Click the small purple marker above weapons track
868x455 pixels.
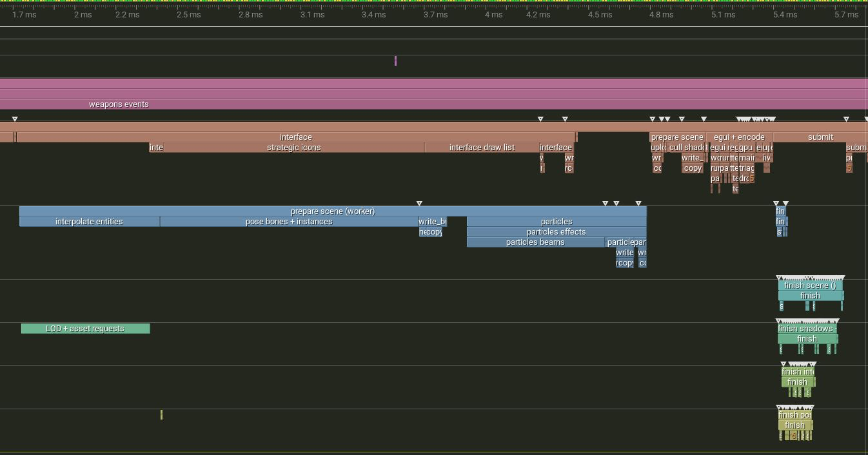point(395,61)
